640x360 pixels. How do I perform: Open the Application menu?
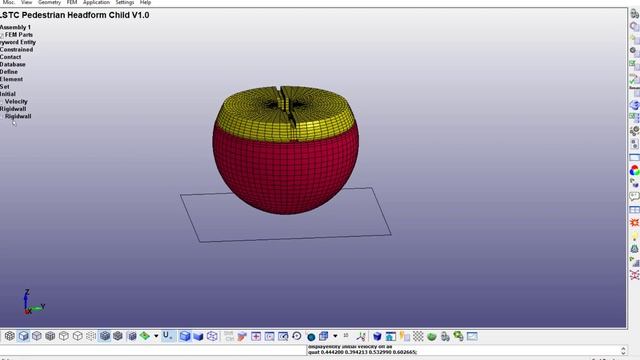click(96, 2)
